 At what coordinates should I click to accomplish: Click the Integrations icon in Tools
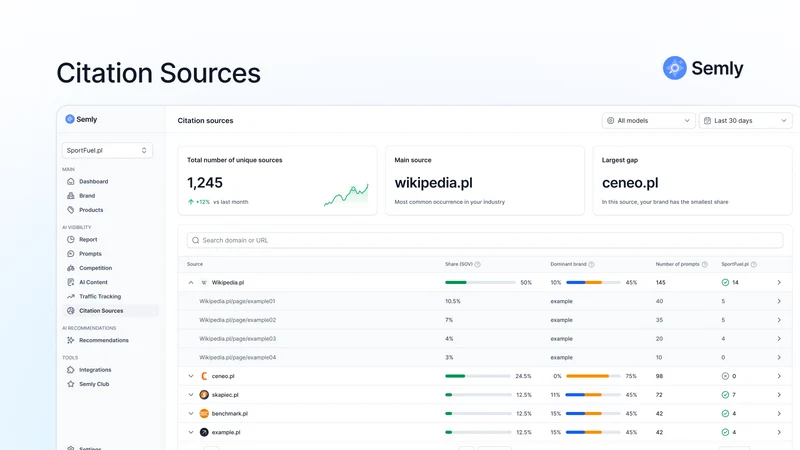pos(70,370)
